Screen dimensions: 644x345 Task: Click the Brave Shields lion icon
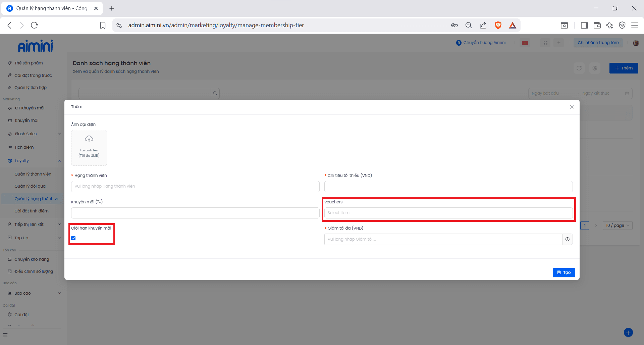coord(498,25)
